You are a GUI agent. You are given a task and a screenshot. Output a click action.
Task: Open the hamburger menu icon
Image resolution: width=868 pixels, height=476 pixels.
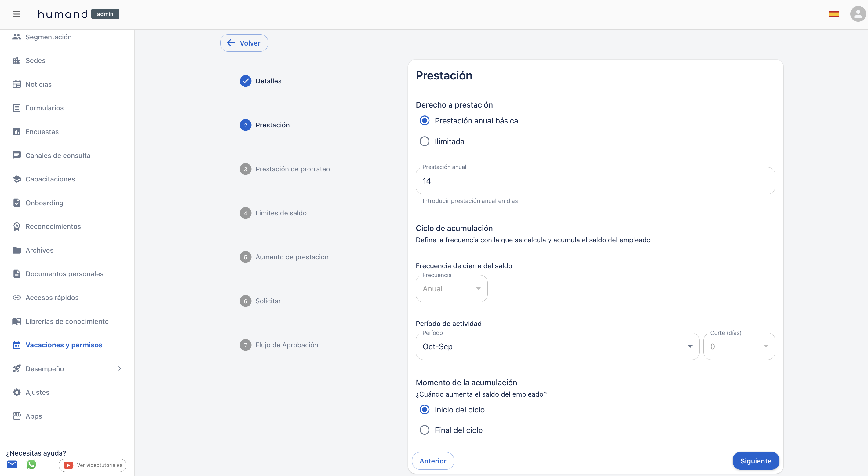click(16, 14)
